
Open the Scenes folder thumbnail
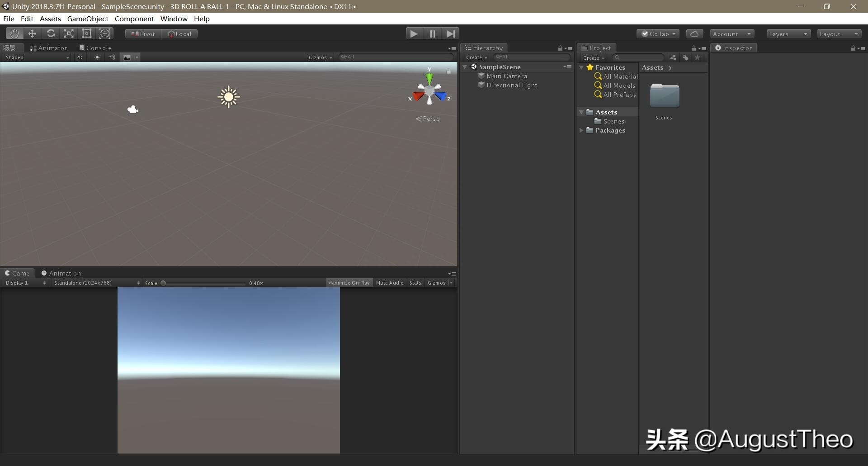665,95
